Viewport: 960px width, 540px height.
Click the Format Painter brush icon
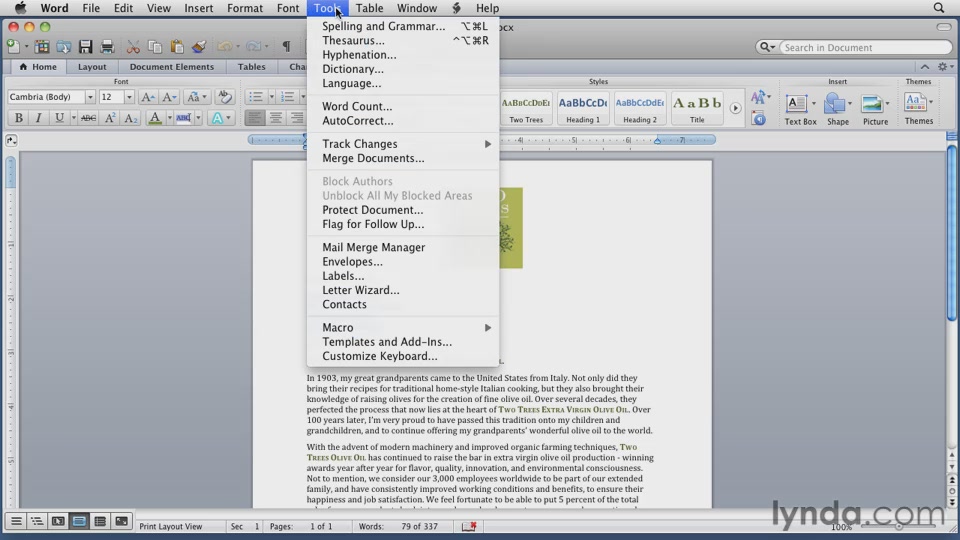199,47
